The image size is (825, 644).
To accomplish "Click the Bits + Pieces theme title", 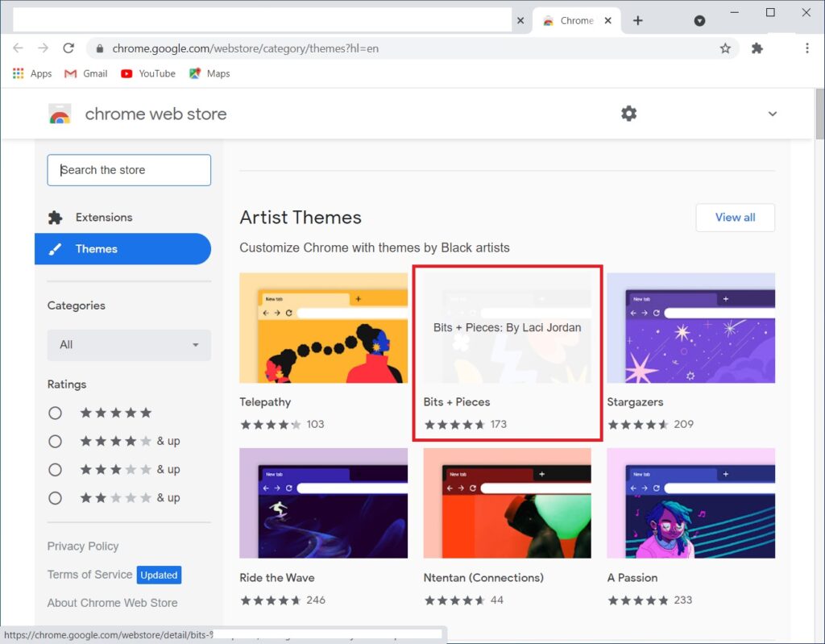I will click(457, 401).
